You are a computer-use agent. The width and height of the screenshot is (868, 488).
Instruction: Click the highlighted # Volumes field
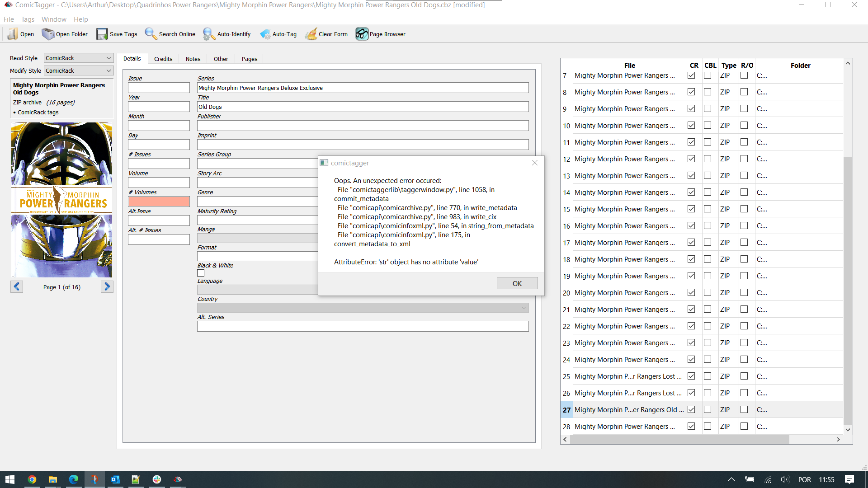pos(159,202)
